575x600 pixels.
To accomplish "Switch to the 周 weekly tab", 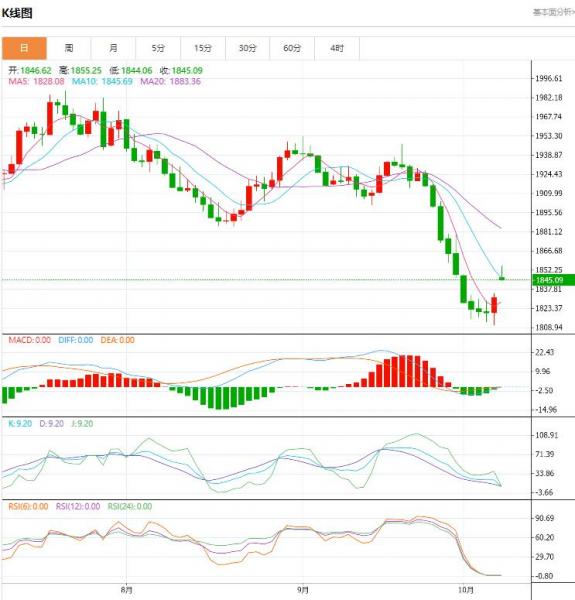I will click(69, 48).
